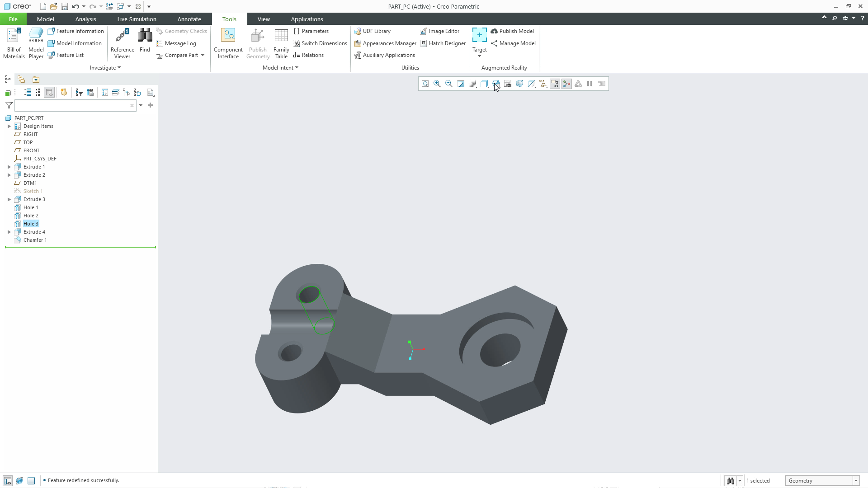Image resolution: width=868 pixels, height=488 pixels.
Task: Switch to the Analysis ribbon tab
Action: (85, 19)
